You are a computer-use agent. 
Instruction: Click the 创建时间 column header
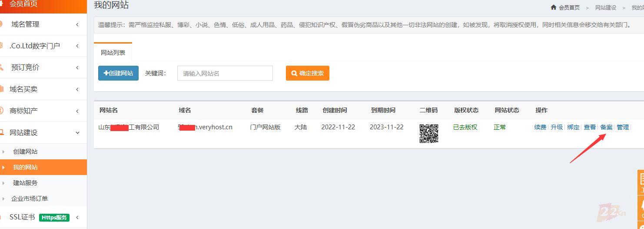click(335, 110)
